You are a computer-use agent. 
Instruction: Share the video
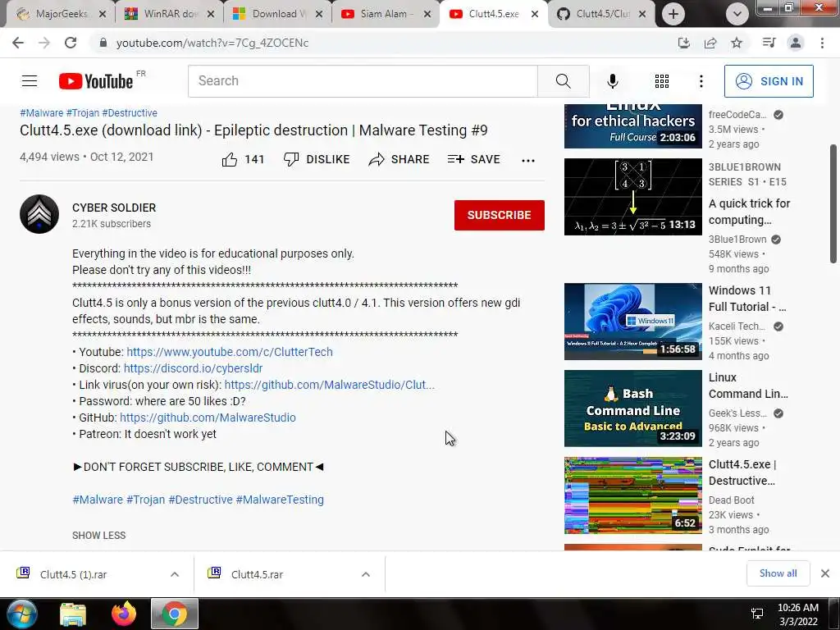[x=399, y=159]
